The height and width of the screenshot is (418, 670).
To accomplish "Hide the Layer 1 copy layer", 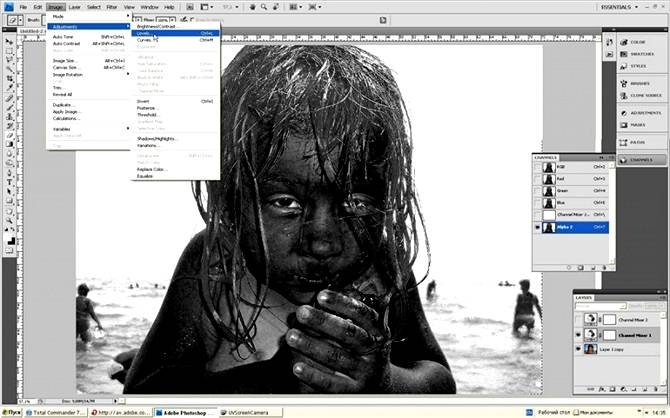I will tap(579, 349).
